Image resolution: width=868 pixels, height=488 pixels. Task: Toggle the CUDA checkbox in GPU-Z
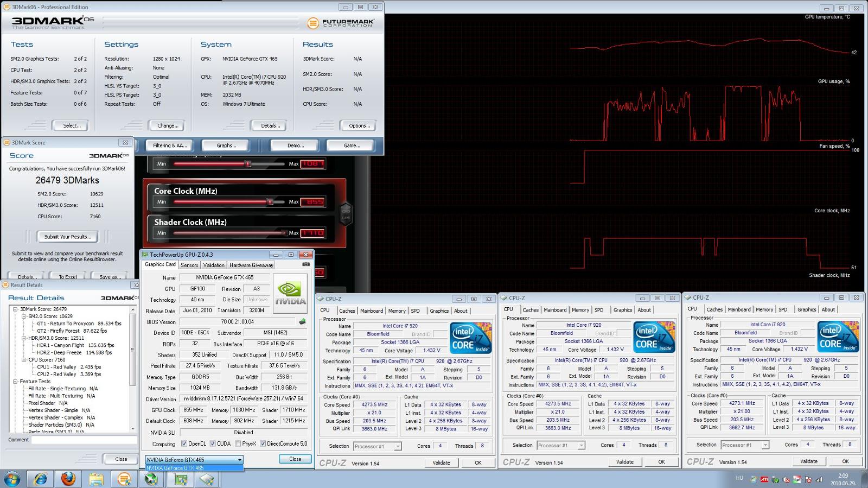(213, 443)
